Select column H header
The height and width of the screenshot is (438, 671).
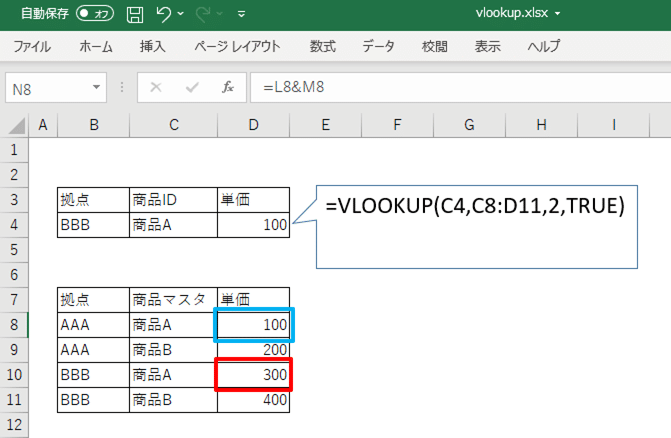pyautogui.click(x=541, y=125)
